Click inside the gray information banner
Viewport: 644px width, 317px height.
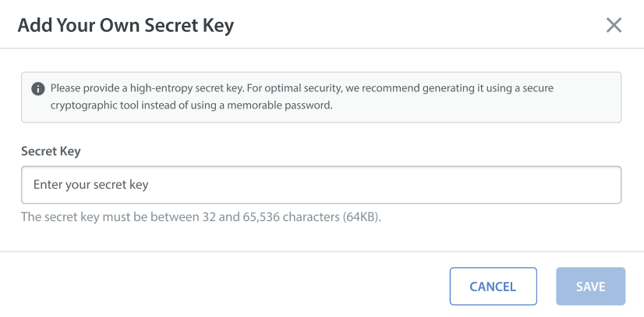click(x=321, y=98)
